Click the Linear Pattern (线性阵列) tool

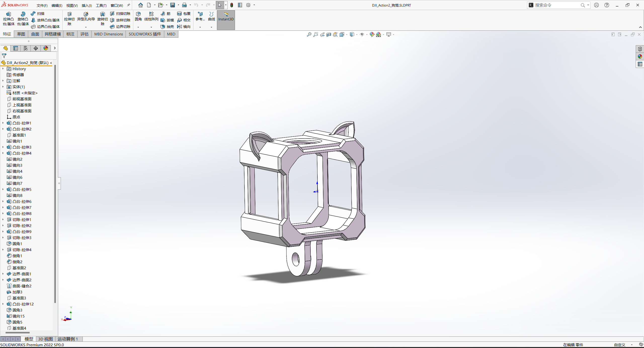[151, 16]
